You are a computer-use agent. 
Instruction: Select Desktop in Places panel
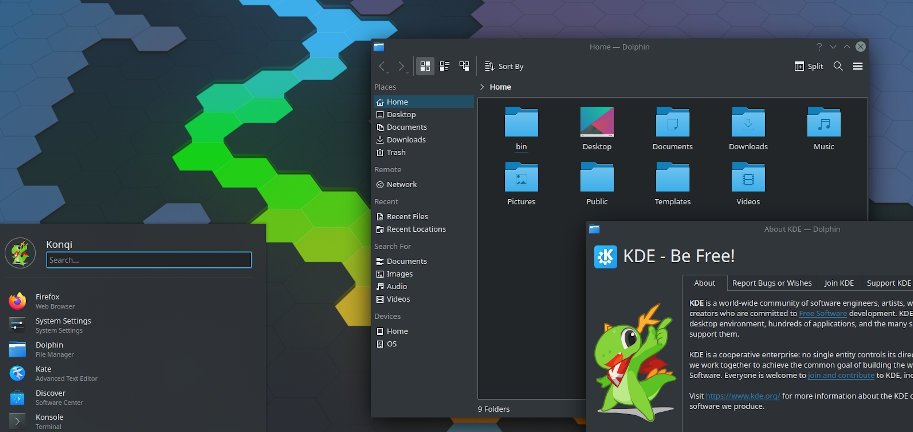click(x=423, y=115)
